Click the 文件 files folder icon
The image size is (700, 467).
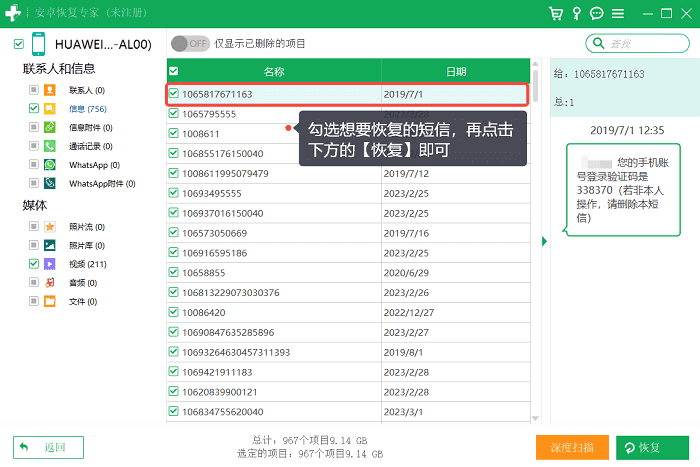pos(50,301)
